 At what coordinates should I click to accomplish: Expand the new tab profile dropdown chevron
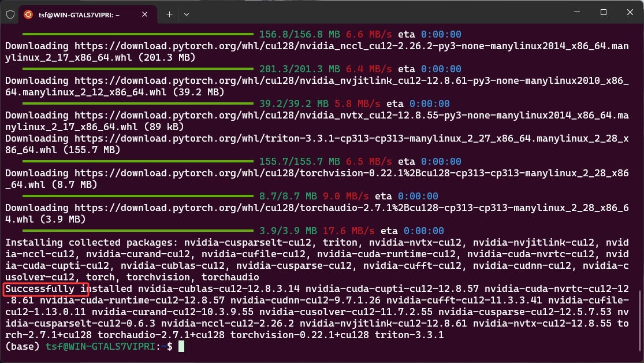click(187, 14)
